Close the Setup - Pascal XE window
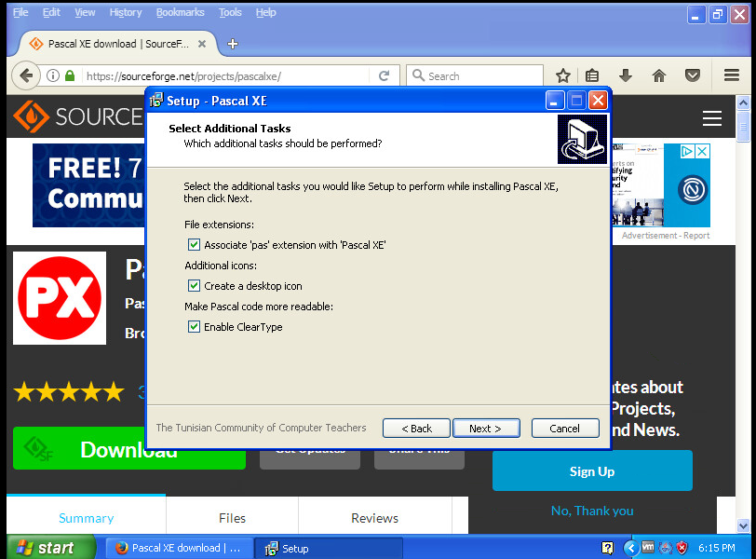The width and height of the screenshot is (756, 559). click(x=598, y=101)
